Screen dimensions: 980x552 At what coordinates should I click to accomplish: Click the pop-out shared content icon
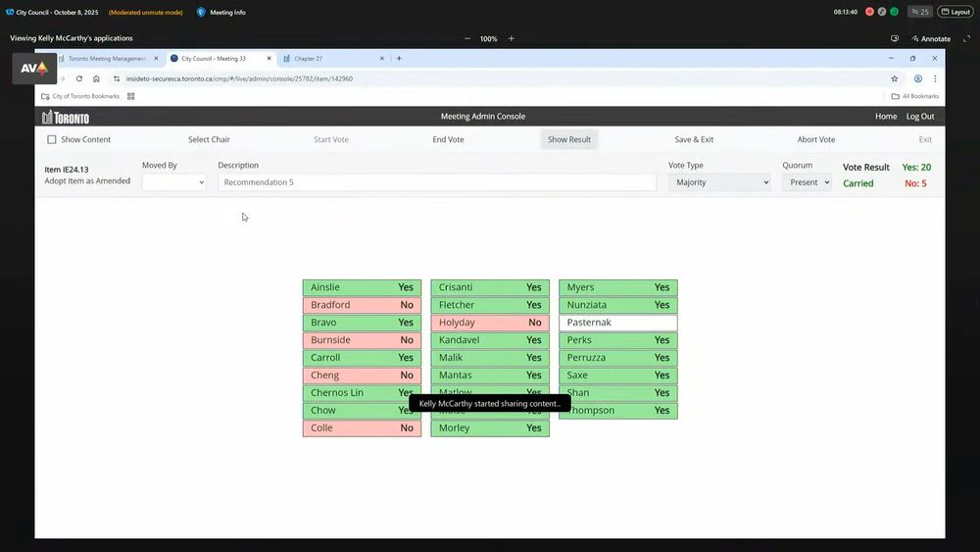point(895,39)
